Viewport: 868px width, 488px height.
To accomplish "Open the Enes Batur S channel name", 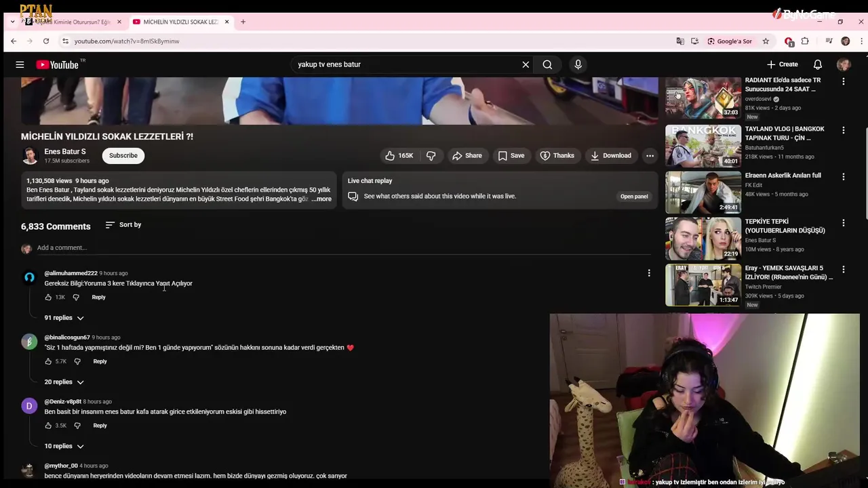I will click(65, 152).
